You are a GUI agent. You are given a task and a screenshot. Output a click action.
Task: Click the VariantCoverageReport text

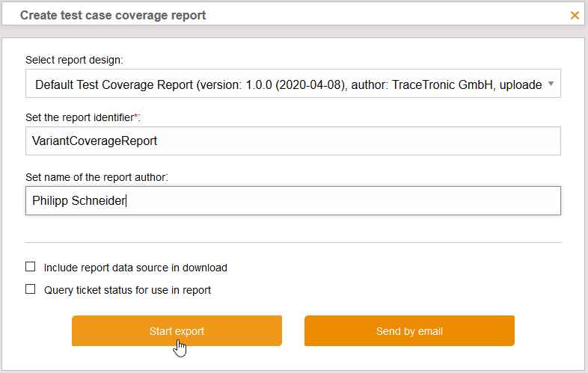[x=94, y=141]
